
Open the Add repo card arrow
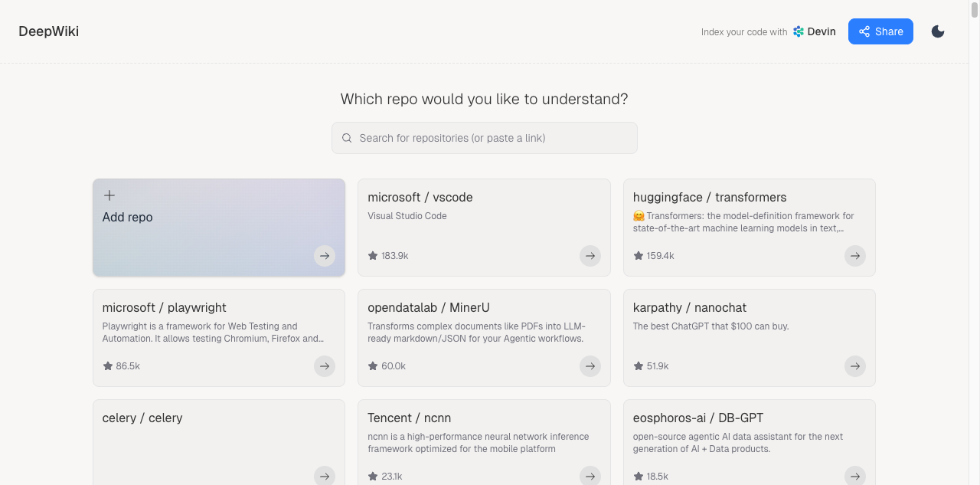(x=325, y=256)
